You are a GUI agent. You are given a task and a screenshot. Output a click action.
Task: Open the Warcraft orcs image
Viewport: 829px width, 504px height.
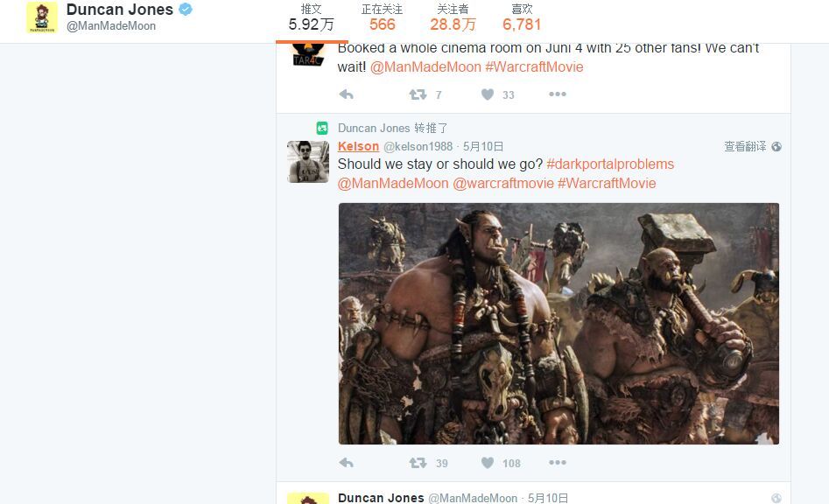tap(559, 324)
